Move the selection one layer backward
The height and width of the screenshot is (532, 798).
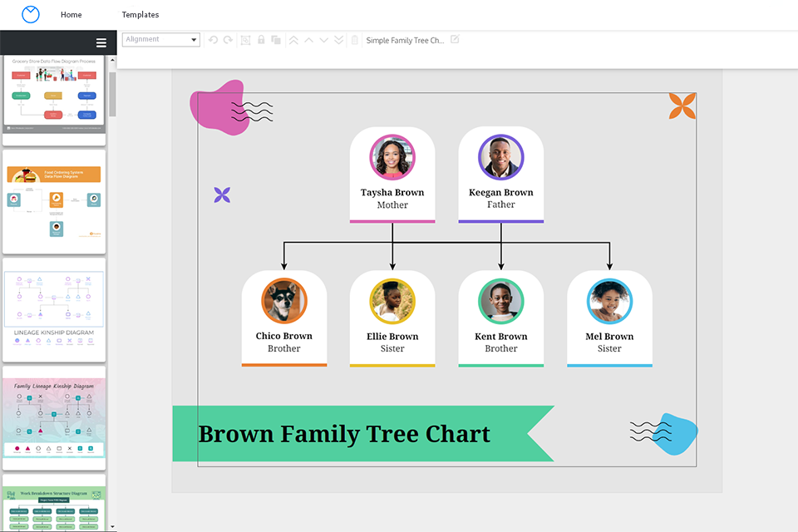(x=323, y=39)
